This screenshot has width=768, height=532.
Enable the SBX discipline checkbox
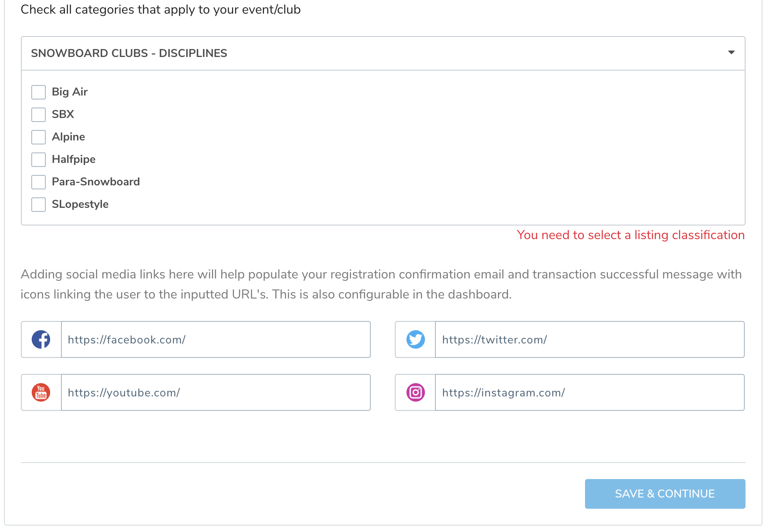39,114
